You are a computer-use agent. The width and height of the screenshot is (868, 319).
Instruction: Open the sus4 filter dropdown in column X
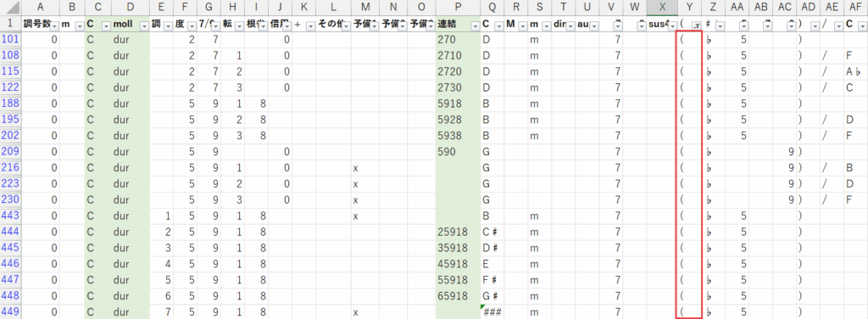(672, 25)
